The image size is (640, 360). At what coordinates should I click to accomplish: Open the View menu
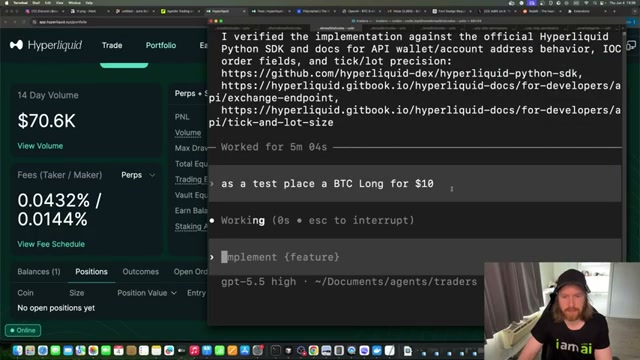[60, 3]
